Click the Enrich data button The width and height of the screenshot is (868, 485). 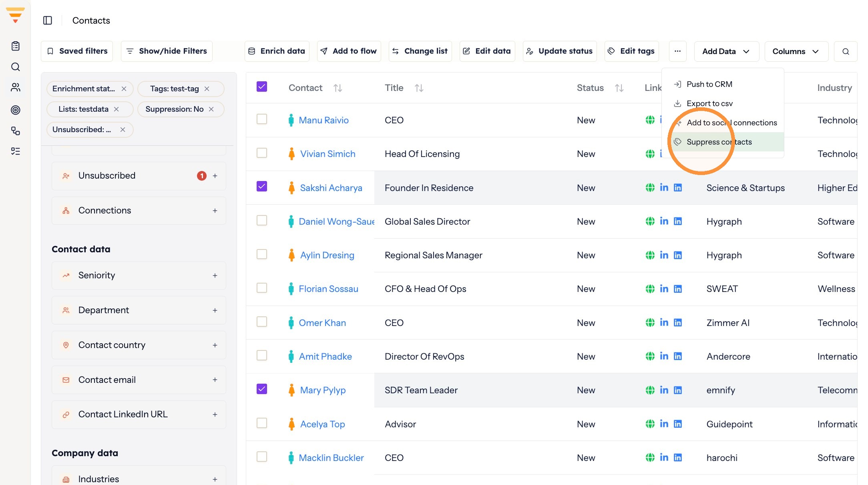277,51
